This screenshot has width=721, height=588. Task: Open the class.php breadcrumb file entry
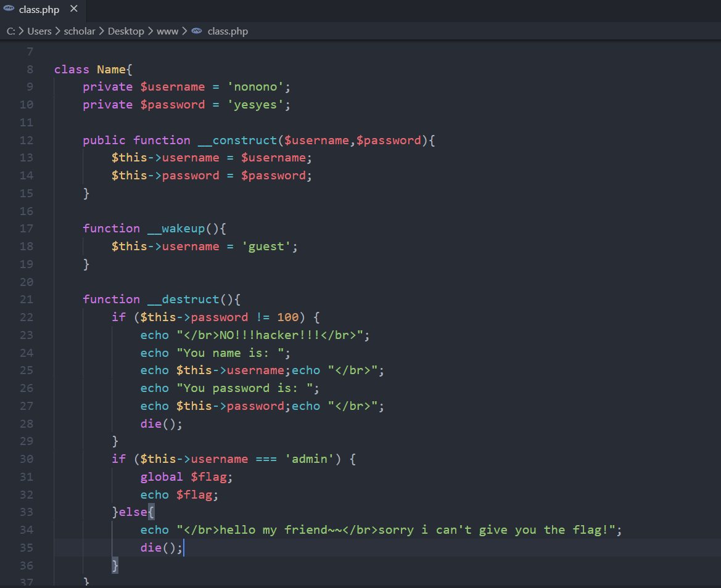point(228,31)
